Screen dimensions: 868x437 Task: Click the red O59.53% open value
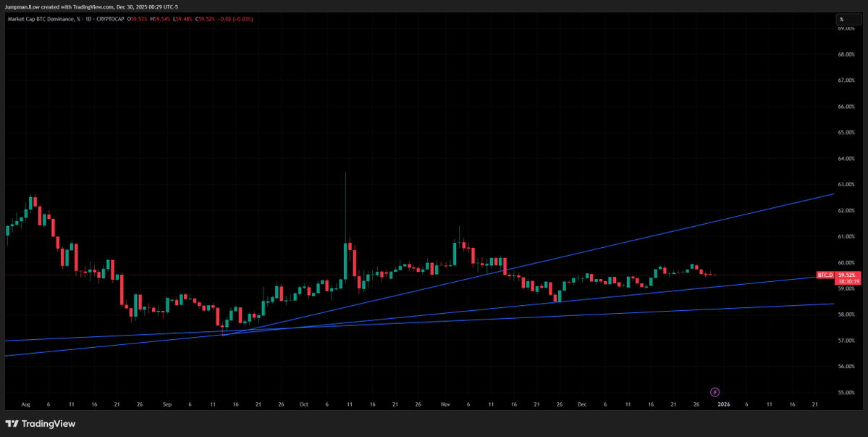[x=138, y=19]
